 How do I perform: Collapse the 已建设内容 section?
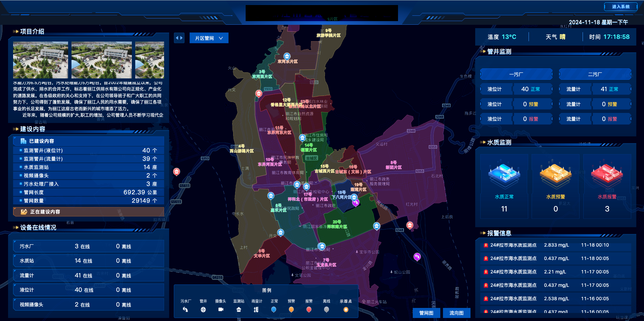click(89, 141)
